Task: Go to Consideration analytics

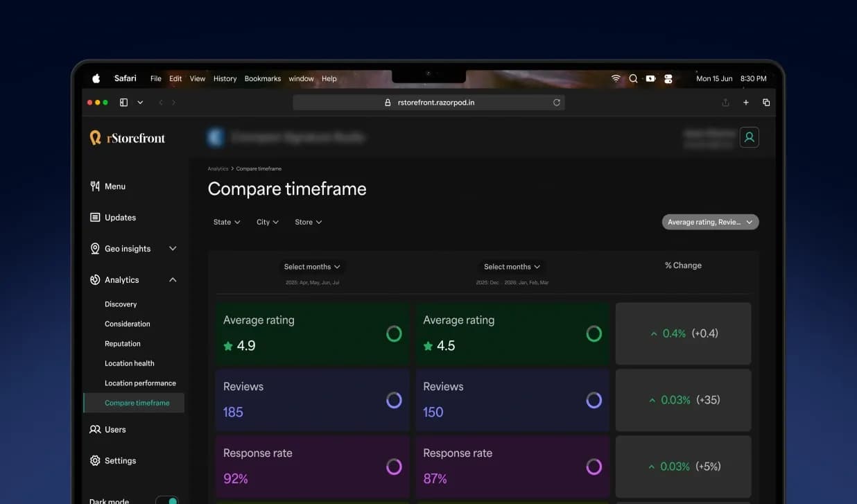Action: click(128, 324)
